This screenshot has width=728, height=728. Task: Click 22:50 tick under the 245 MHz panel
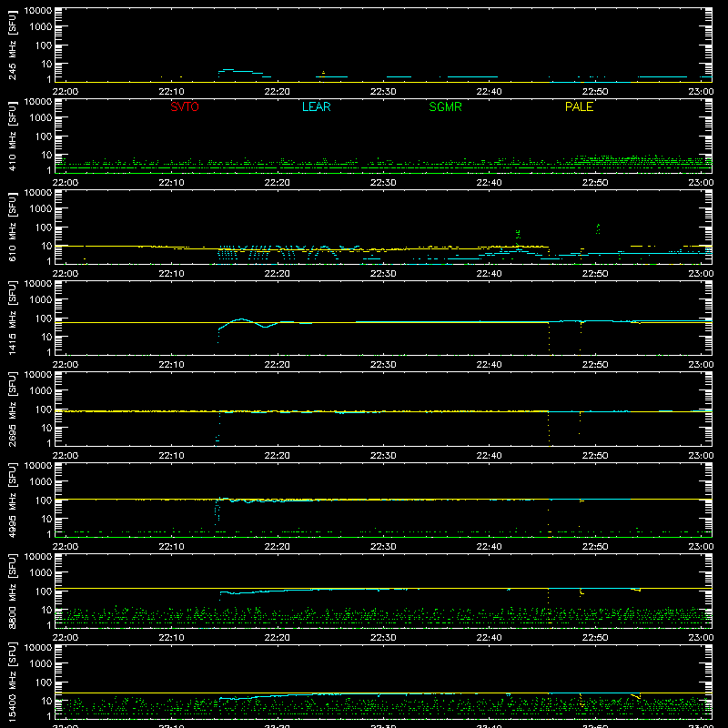[x=595, y=92]
